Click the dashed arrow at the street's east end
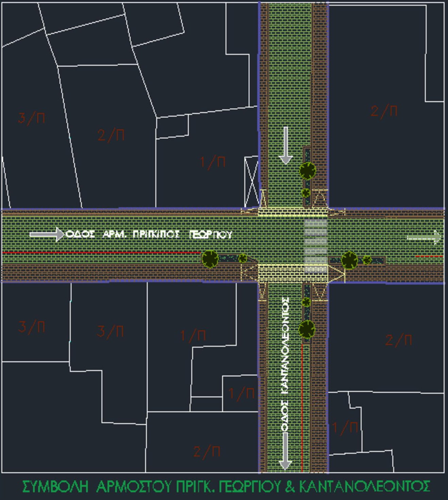 click(x=424, y=238)
